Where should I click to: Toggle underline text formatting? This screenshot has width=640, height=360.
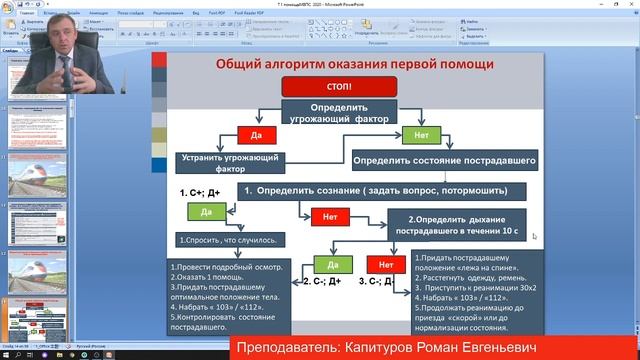[138, 34]
